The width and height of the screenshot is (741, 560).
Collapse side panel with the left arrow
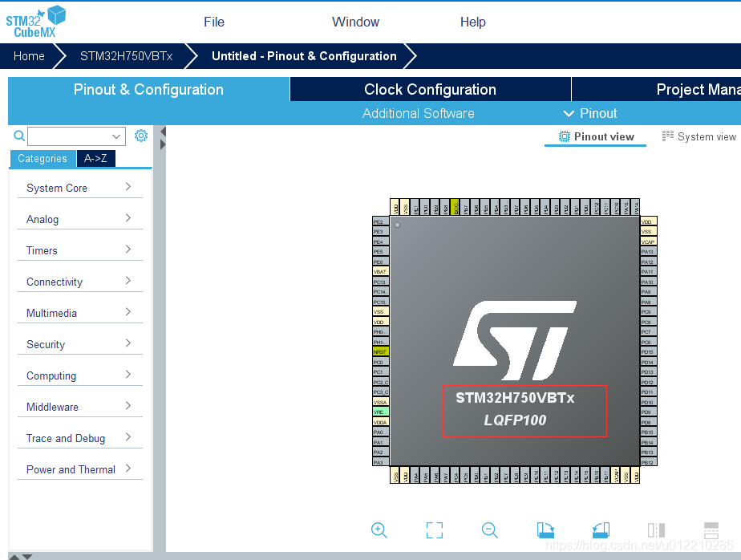coord(163,131)
